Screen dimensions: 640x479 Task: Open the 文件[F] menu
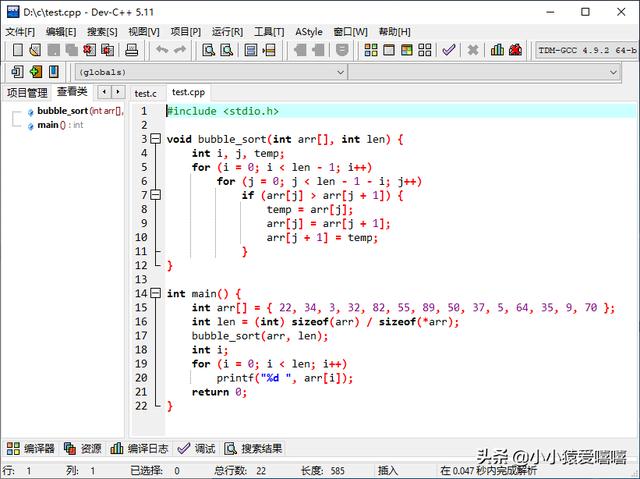[20, 31]
